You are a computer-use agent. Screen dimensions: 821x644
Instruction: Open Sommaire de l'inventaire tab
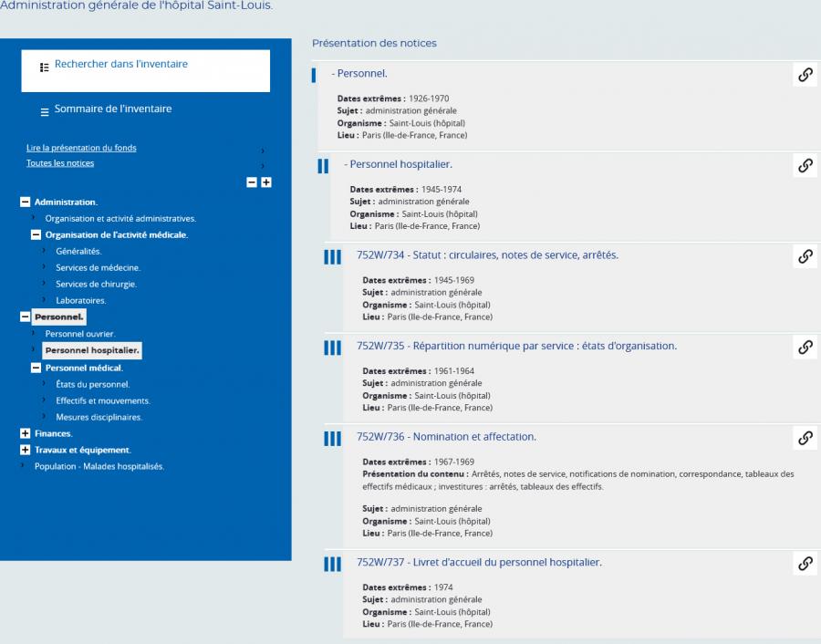[x=113, y=109]
